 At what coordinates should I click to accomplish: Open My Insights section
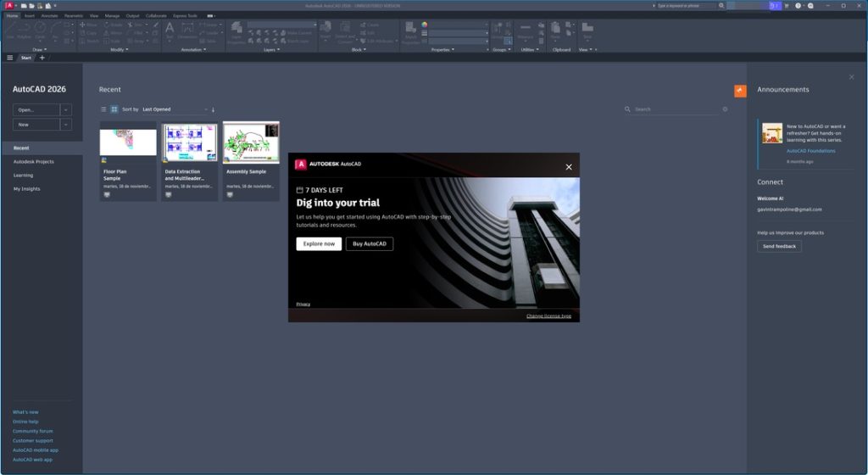pyautogui.click(x=26, y=189)
